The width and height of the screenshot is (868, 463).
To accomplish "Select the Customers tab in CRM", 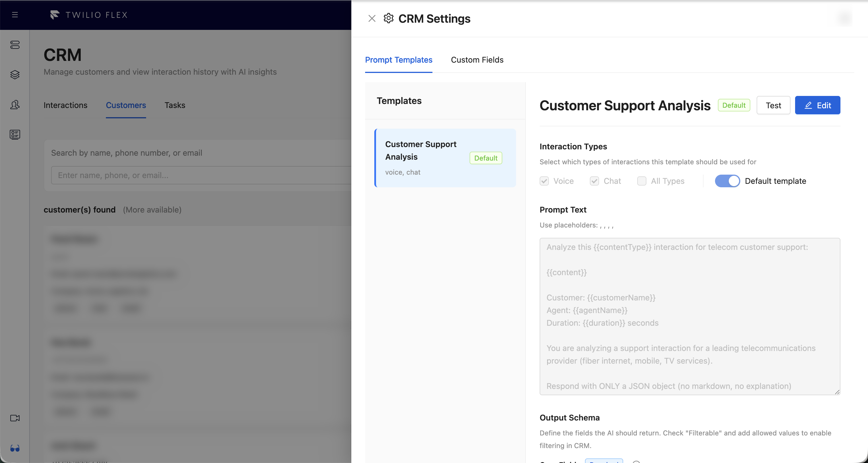I will (x=126, y=105).
